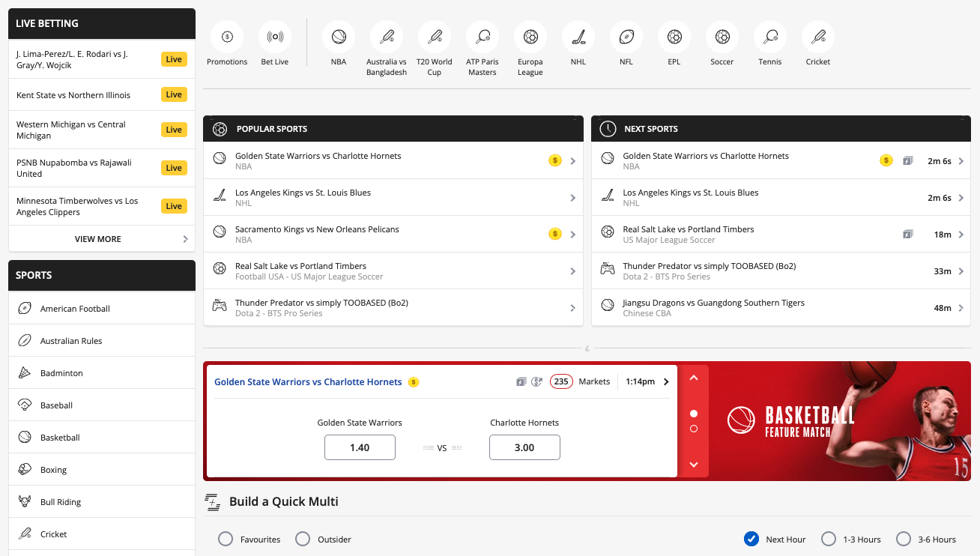Viewport: 980px width, 556px height.
Task: Select the 1-3 Hours option
Action: (x=829, y=539)
